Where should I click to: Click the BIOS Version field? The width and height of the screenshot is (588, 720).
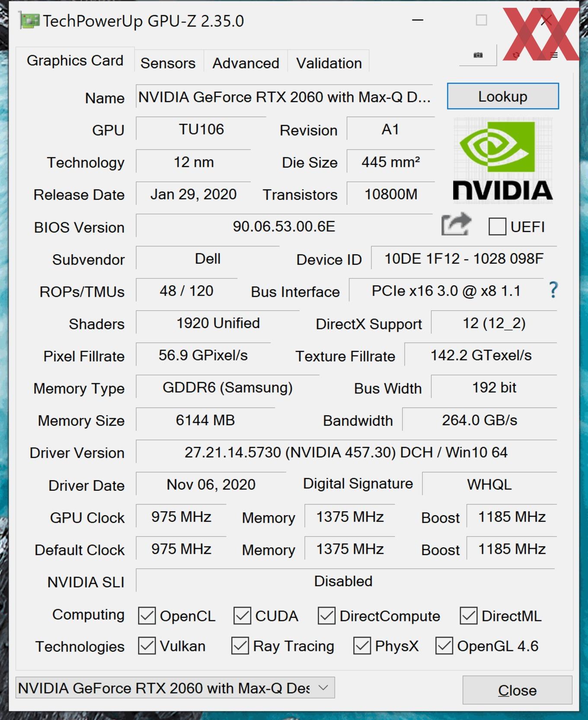pos(284,226)
